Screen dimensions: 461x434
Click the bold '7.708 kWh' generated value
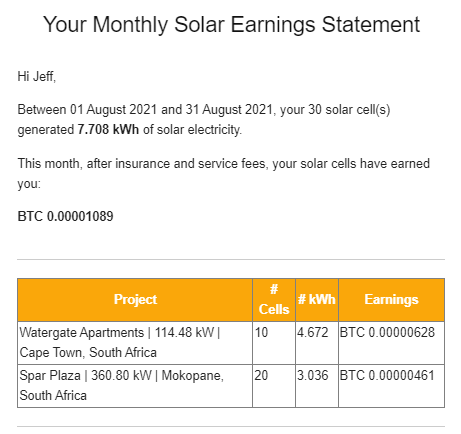(x=108, y=129)
